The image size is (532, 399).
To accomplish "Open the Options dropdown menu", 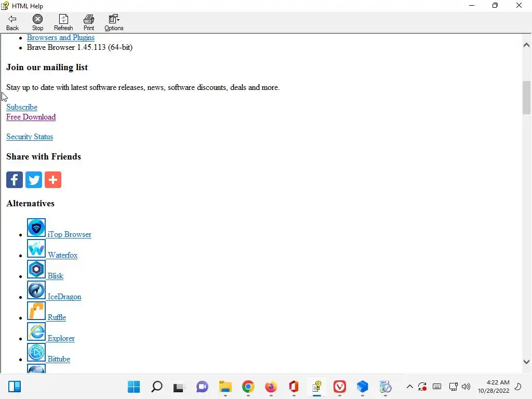I will tap(114, 23).
